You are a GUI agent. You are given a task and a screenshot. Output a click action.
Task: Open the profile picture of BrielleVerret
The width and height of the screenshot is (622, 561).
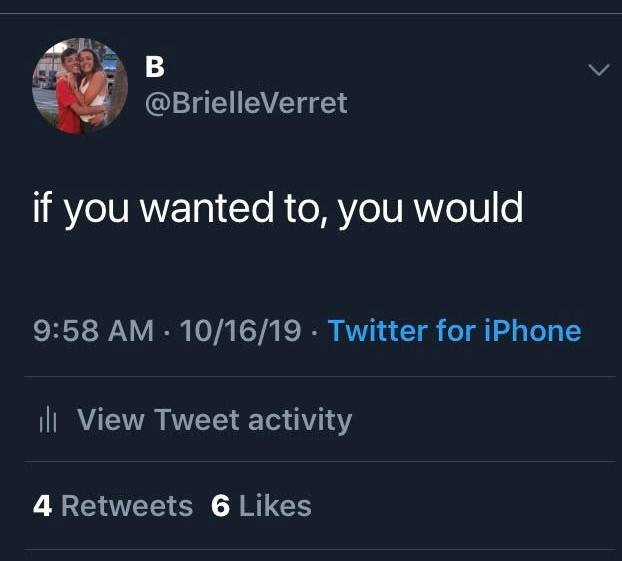click(x=80, y=86)
